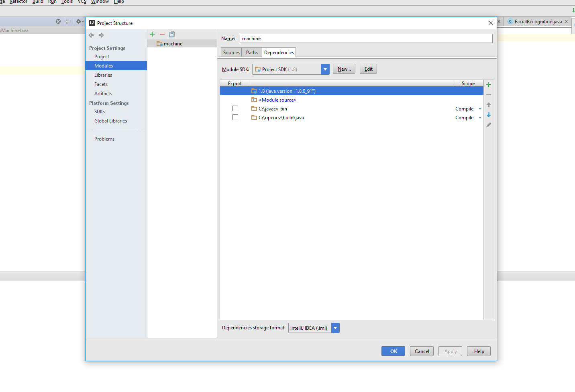Click the Apply button
575x392 pixels.
pos(450,351)
